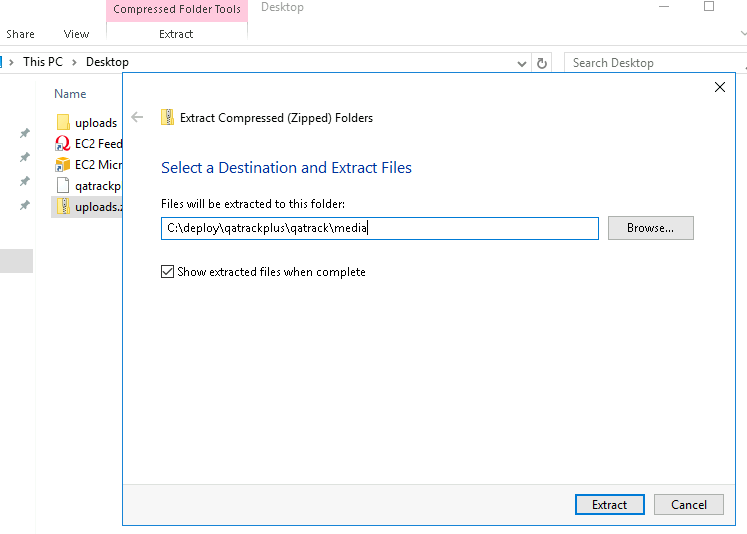The width and height of the screenshot is (747, 534).
Task: Open the View ribbon tab
Action: click(x=76, y=34)
